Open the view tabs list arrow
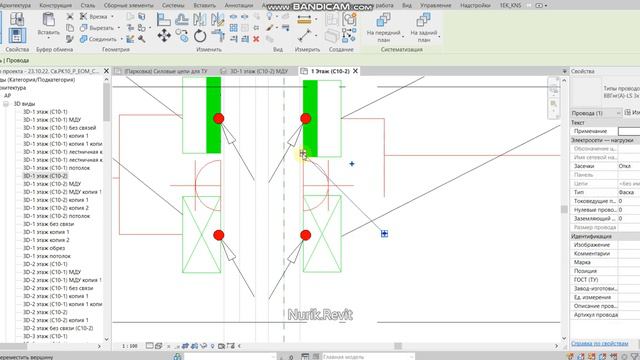The width and height of the screenshot is (640, 360). point(564,71)
